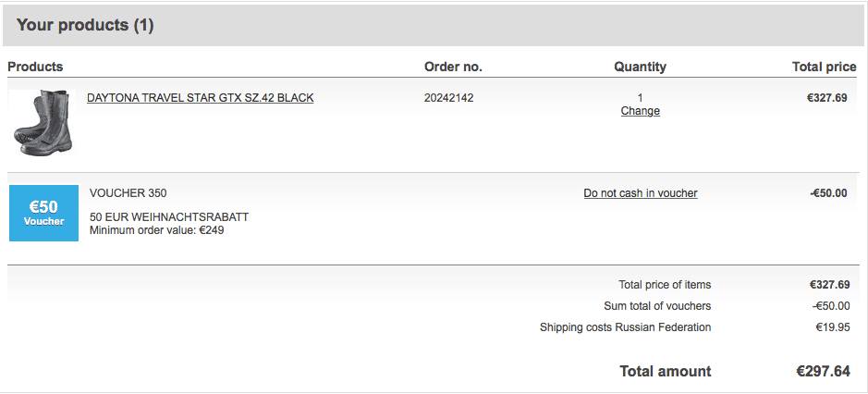Click Change under the quantity
The image size is (868, 394).
pos(640,111)
